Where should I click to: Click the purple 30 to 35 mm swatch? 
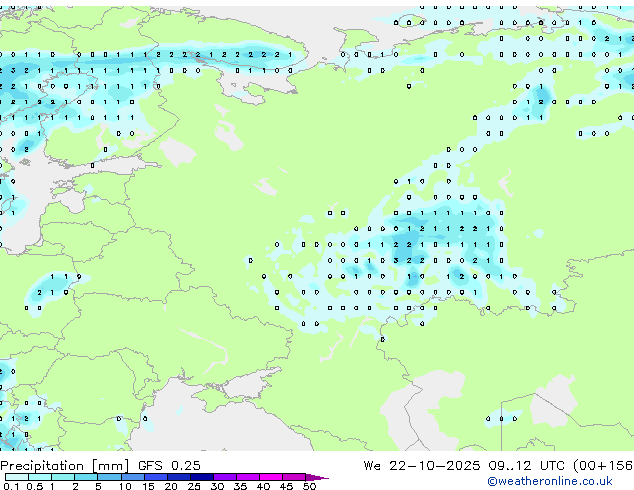225,477
